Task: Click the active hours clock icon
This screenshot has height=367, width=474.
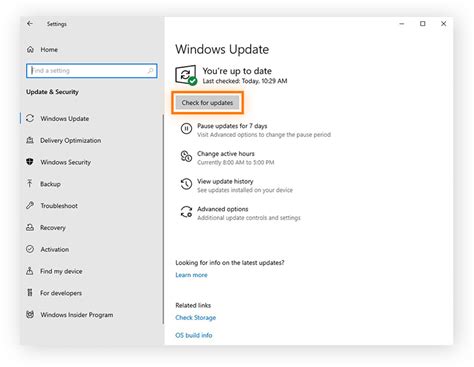Action: point(186,156)
